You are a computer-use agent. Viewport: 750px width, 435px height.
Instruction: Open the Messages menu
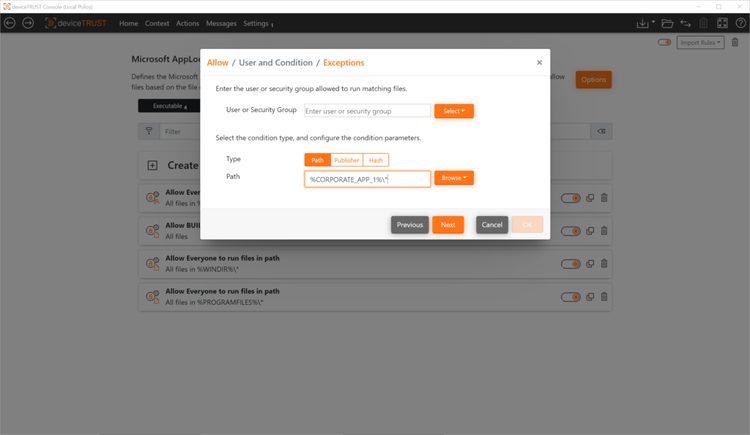tap(221, 23)
